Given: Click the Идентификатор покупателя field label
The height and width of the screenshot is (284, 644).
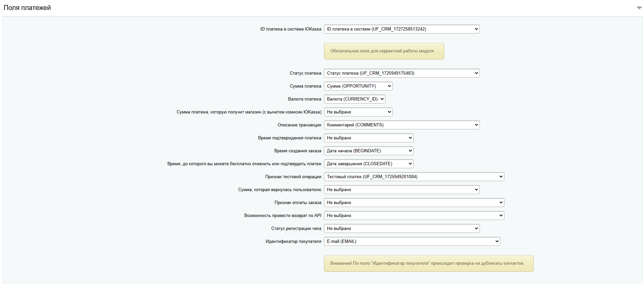Looking at the screenshot, I should click(293, 242).
